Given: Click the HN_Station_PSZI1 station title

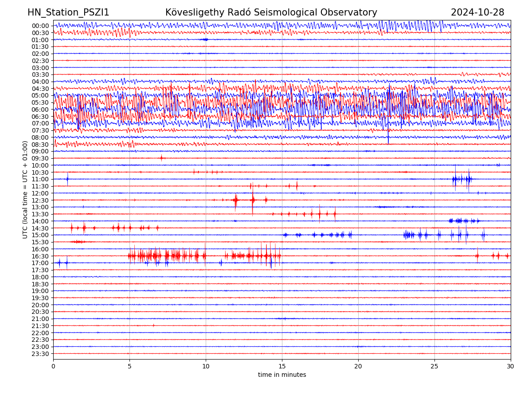Looking at the screenshot, I should (68, 12).
